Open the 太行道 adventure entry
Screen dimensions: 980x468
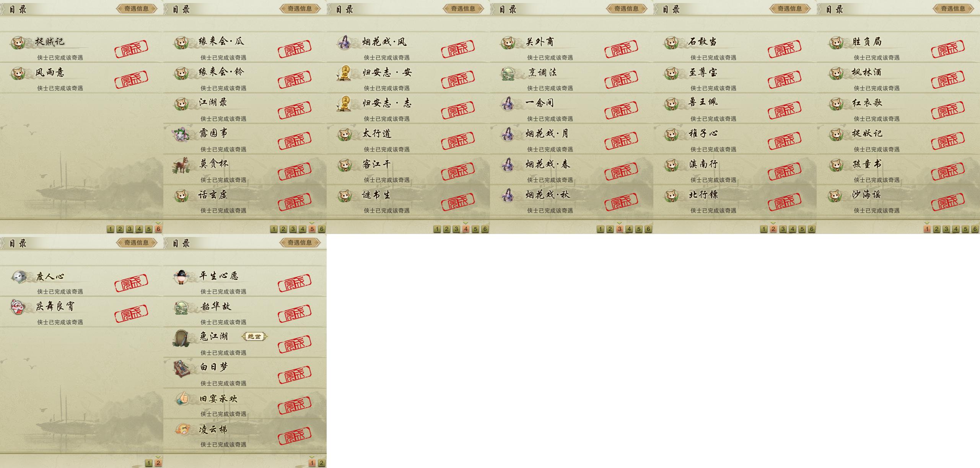point(408,139)
